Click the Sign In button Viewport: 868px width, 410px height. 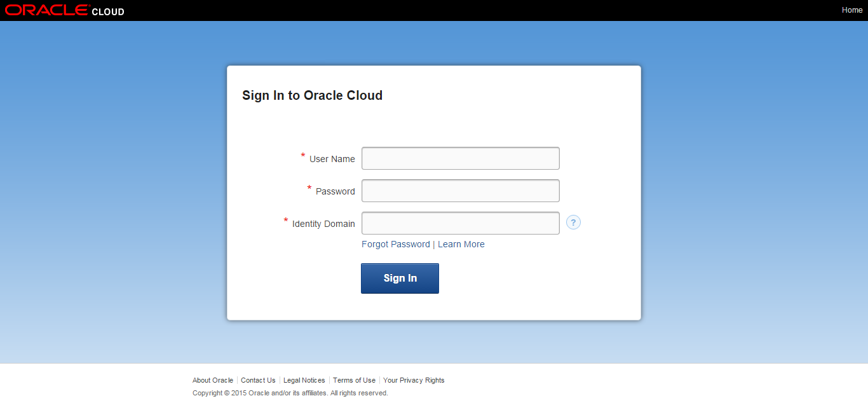pyautogui.click(x=400, y=278)
